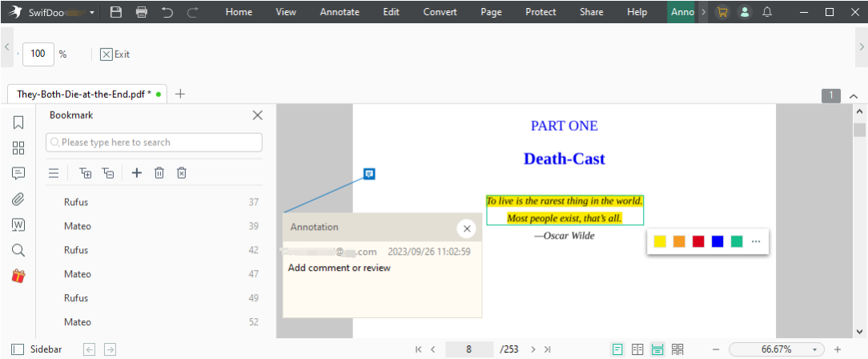
Task: Open the Home menu tab
Action: pos(239,12)
